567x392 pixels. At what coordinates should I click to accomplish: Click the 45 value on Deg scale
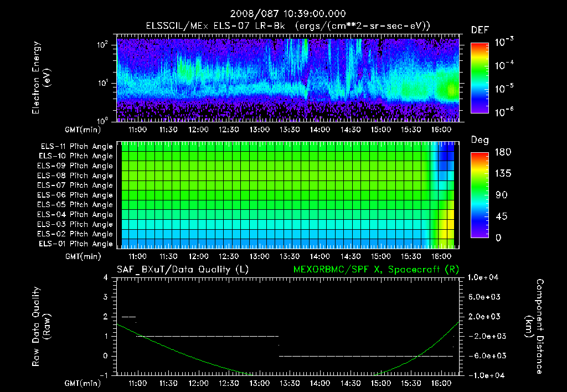point(502,216)
